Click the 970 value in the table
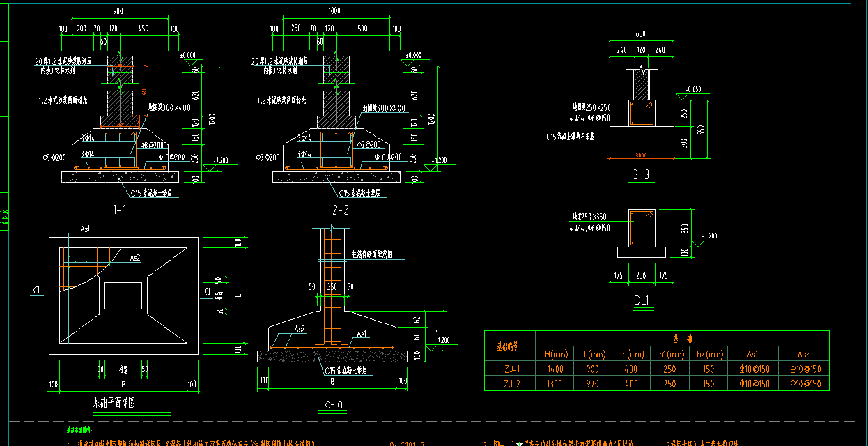Screen dimensions: 868x446 point(592,384)
